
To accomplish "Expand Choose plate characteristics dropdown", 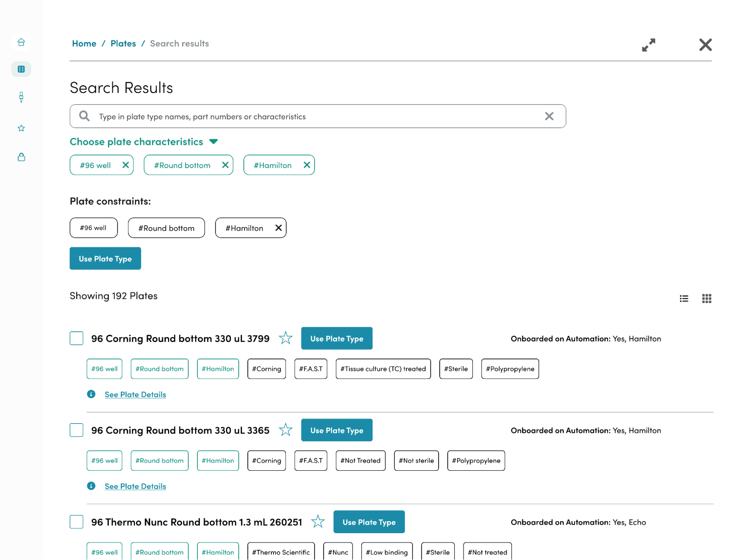I will point(144,142).
